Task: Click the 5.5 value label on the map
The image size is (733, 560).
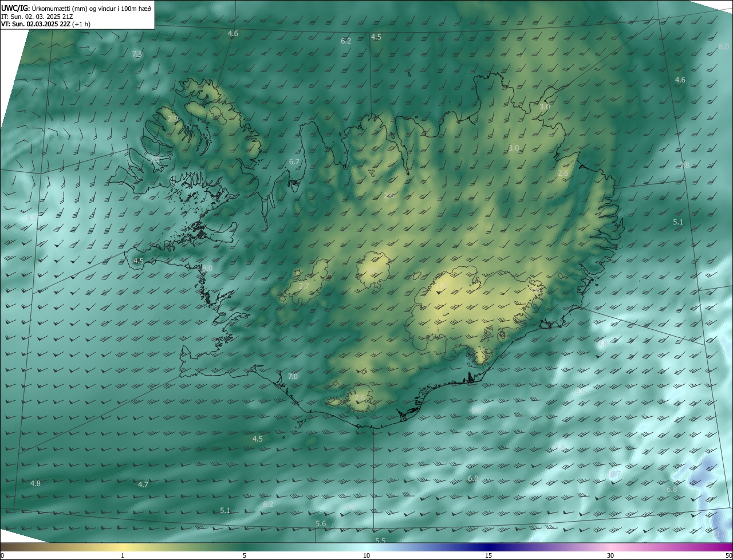Action: click(380, 541)
